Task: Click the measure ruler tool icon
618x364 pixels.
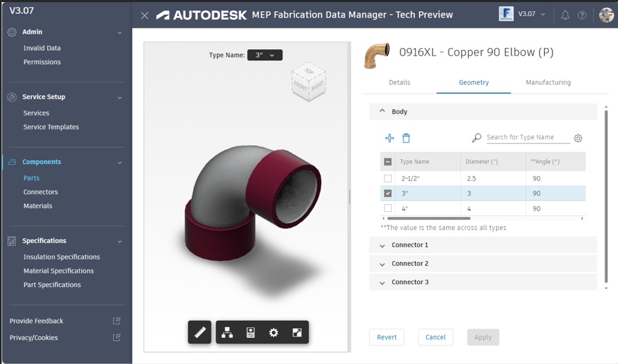Action: pos(199,333)
